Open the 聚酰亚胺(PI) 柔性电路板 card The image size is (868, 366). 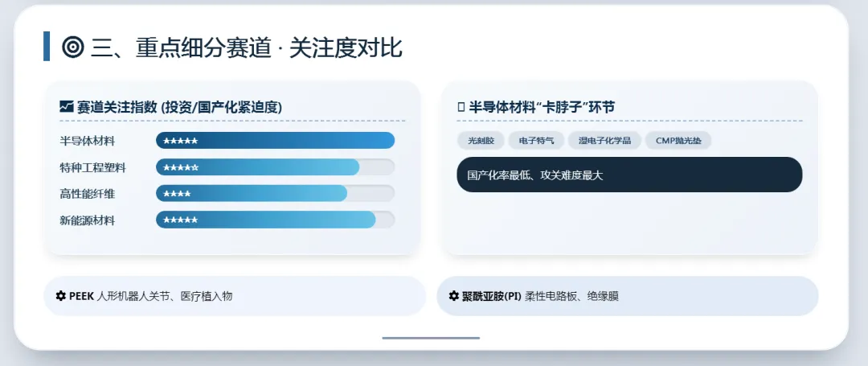[627, 296]
